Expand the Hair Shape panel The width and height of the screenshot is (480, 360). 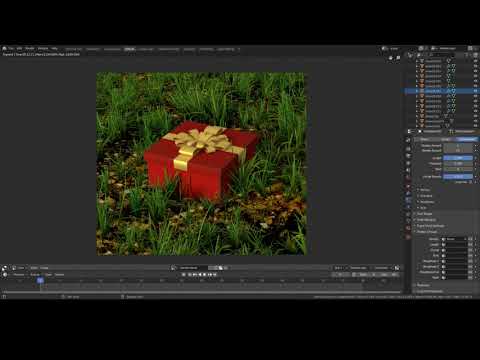point(423,214)
